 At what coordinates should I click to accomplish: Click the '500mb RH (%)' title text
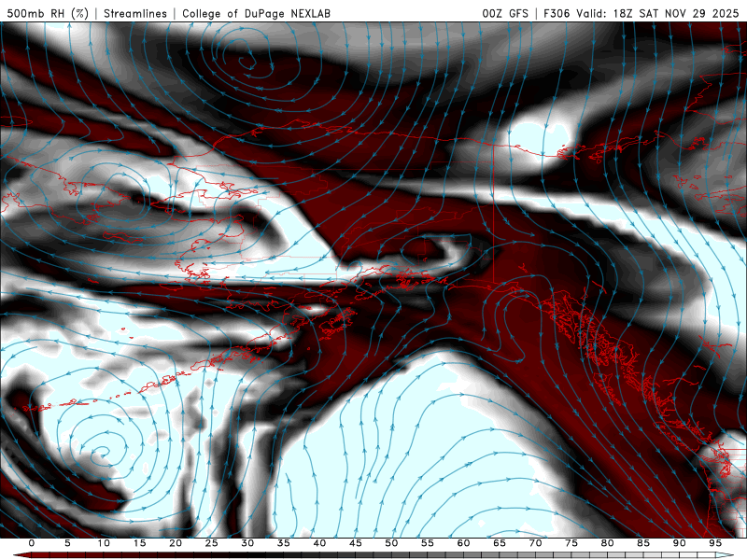pos(48,13)
